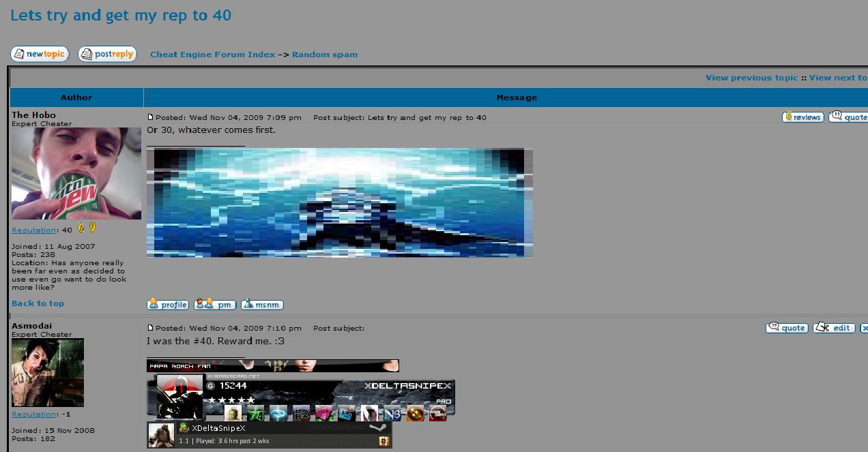Click the small post icon before Asmodai's Posted date
Viewport: 868px width, 452px height.
[x=151, y=328]
